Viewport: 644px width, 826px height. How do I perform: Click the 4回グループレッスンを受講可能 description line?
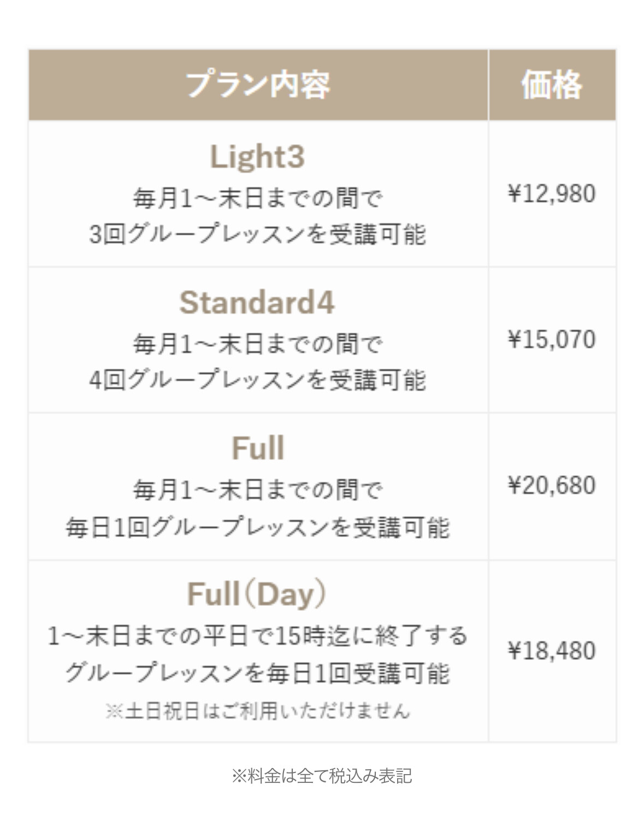[x=257, y=380]
